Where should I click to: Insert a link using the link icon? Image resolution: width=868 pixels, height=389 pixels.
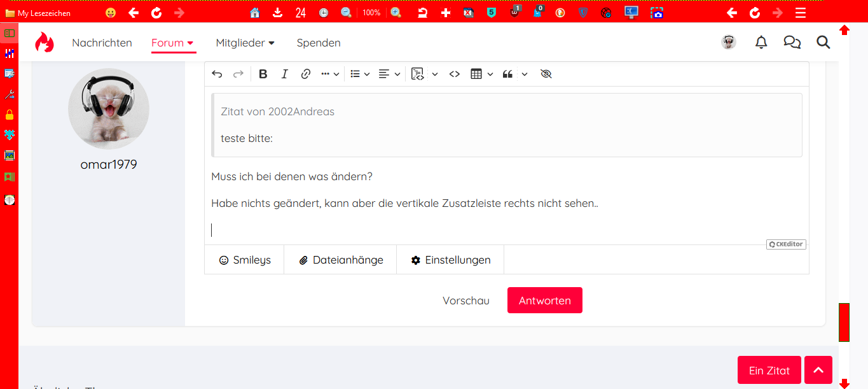point(305,74)
